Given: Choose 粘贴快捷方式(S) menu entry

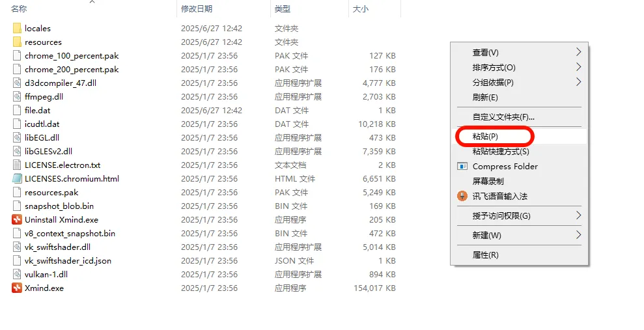Looking at the screenshot, I should 520,152.
